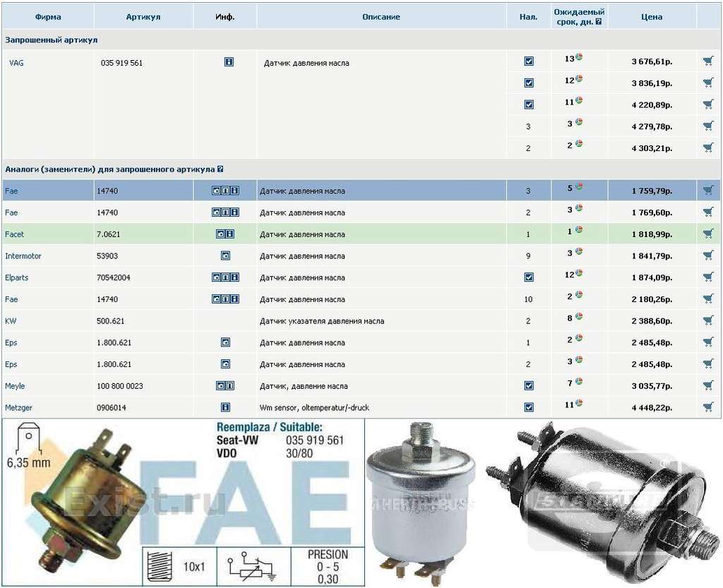
Task: Open photo icon for Intermotor 53903
Action: pyautogui.click(x=225, y=256)
